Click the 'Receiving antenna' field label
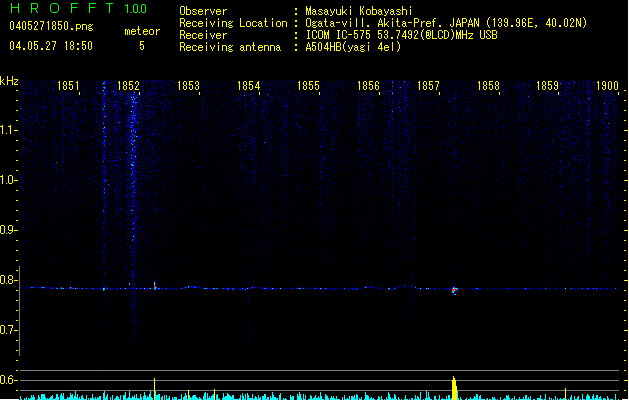This screenshot has height=400, width=629. tap(230, 47)
